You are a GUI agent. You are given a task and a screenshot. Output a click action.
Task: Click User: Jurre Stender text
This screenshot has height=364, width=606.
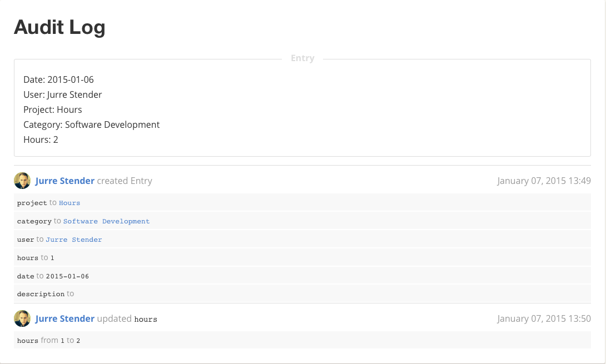click(63, 94)
